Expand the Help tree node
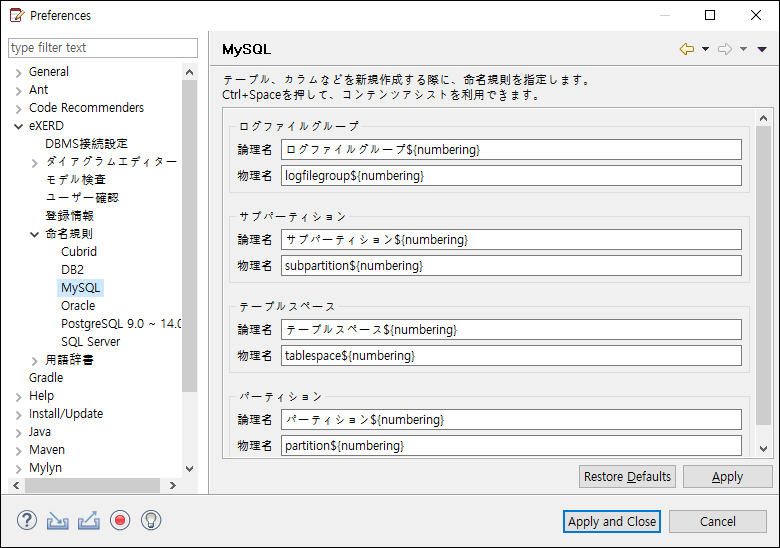Image resolution: width=780 pixels, height=548 pixels. coord(18,396)
